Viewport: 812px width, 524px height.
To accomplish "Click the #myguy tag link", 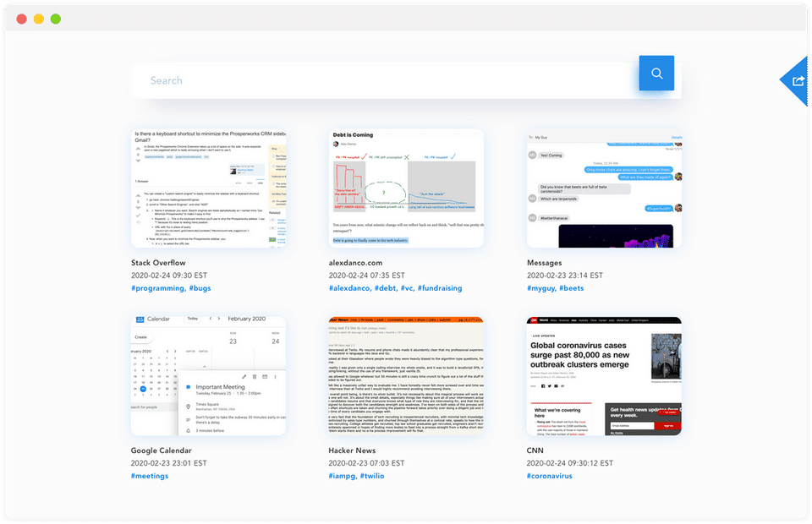I will pos(541,288).
